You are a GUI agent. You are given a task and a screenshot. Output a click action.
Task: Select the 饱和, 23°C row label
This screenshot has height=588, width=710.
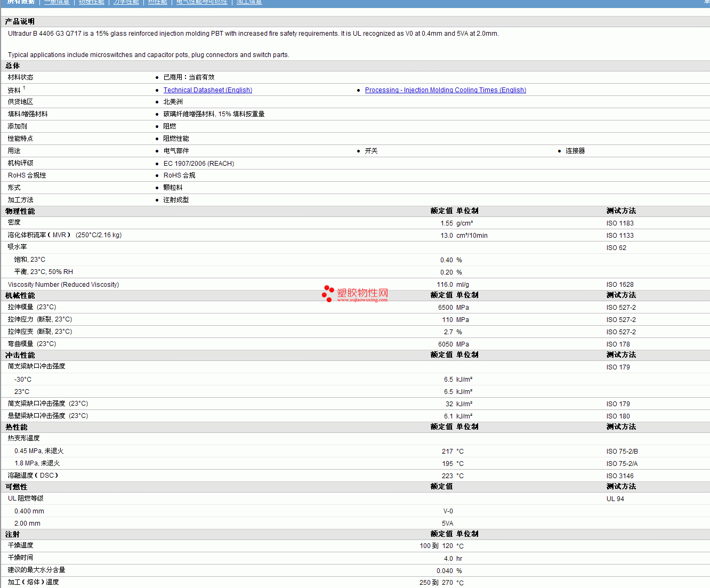pos(30,260)
